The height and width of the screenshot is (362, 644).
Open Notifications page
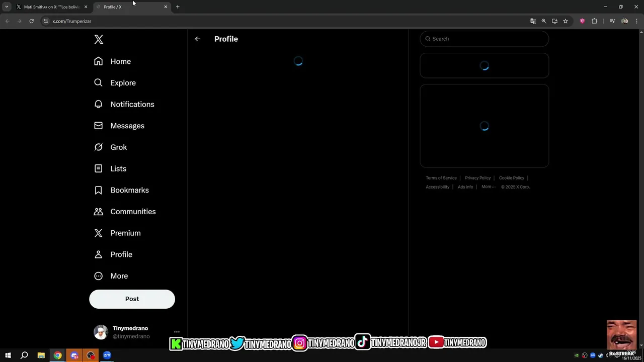124,104
